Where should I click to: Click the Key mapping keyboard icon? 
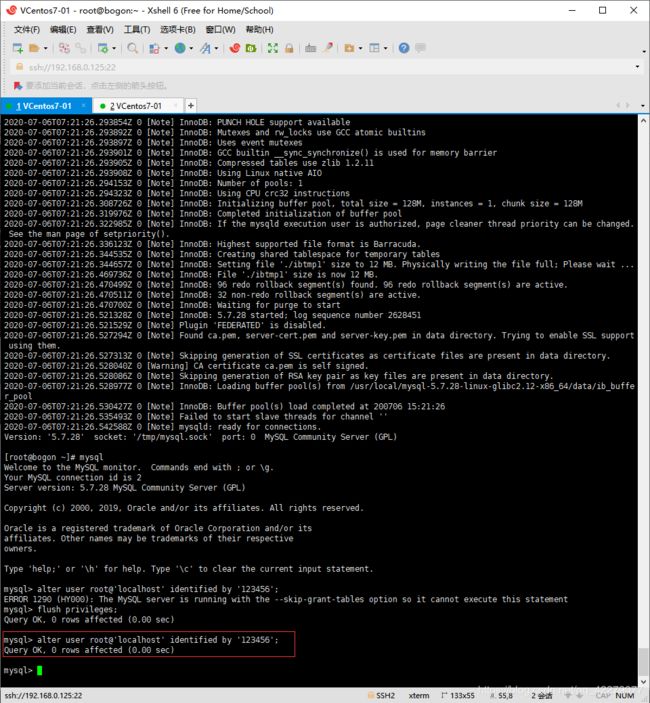[311, 48]
